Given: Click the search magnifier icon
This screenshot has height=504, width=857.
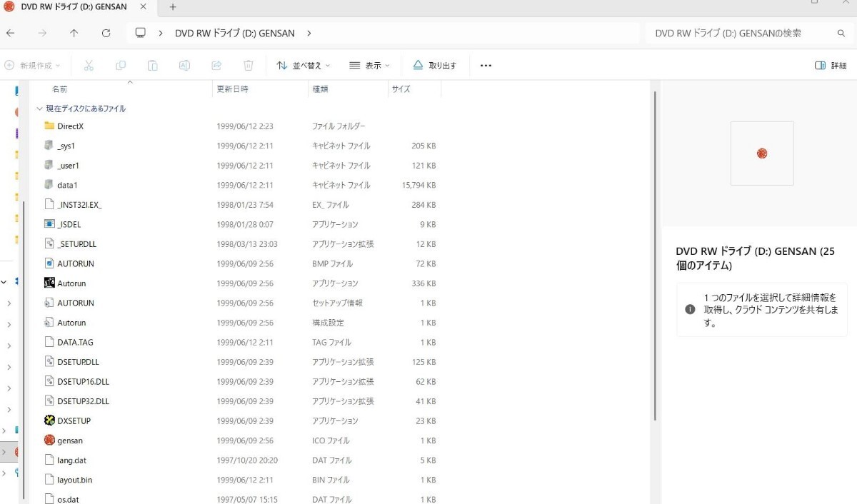Looking at the screenshot, I should [841, 34].
